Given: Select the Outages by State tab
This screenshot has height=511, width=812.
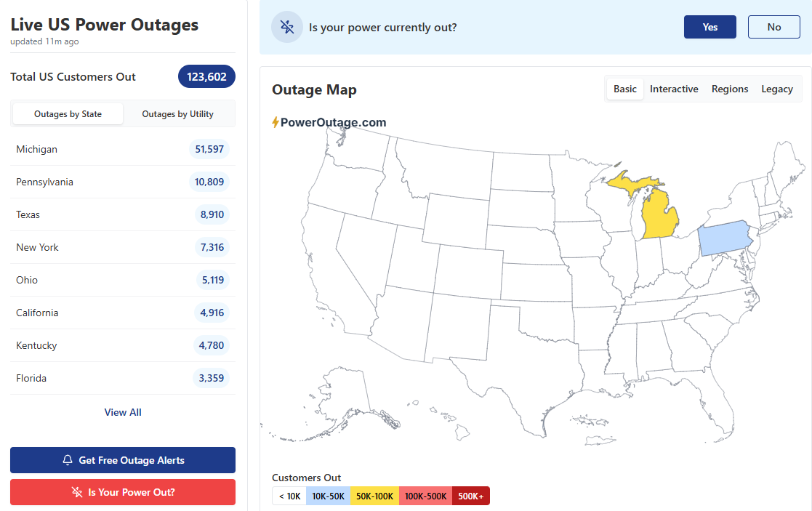Looking at the screenshot, I should click(x=68, y=114).
